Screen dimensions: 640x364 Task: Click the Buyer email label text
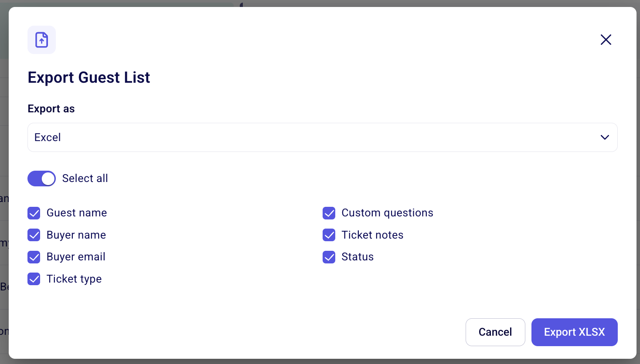pyautogui.click(x=76, y=257)
